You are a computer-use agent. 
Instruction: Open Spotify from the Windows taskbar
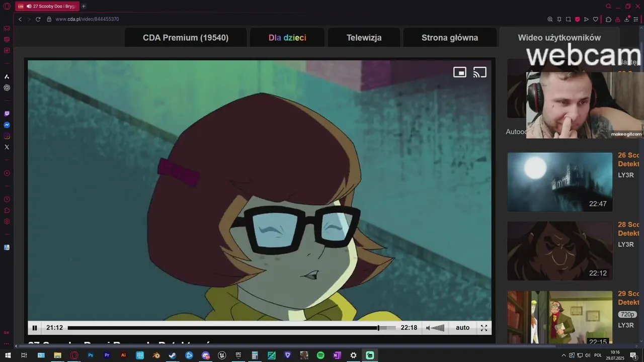[x=320, y=355]
